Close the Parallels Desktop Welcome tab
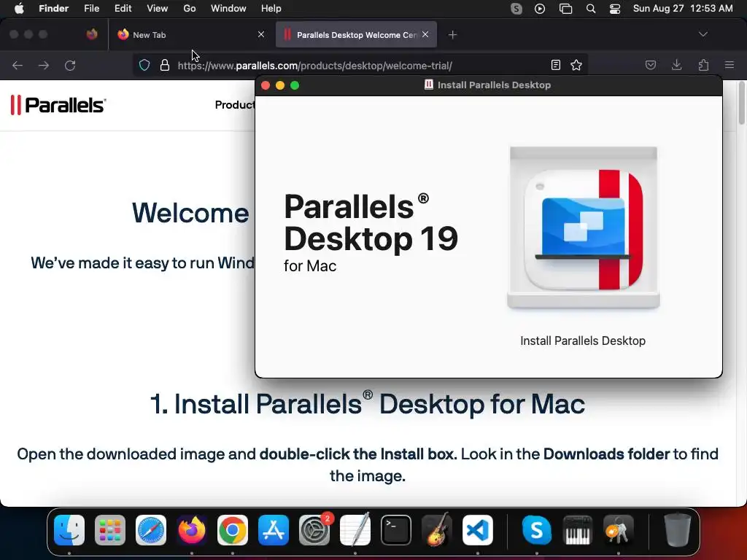Viewport: 747px width, 560px height. [425, 34]
